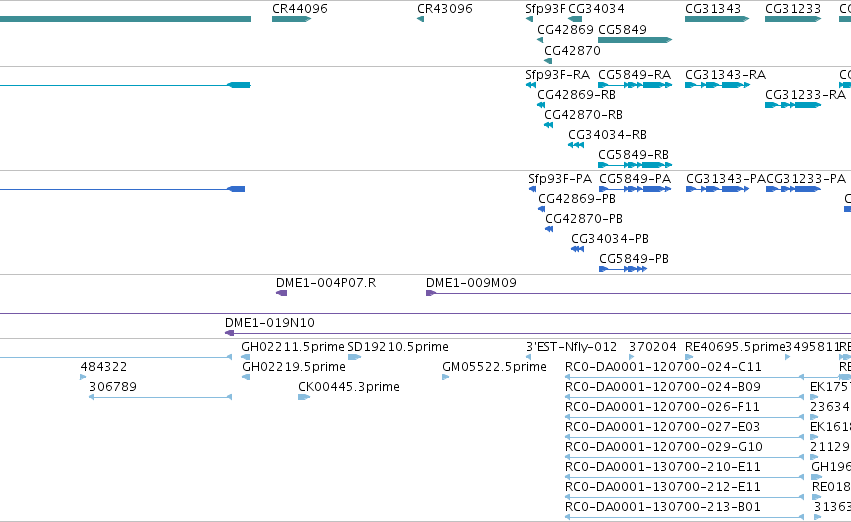The width and height of the screenshot is (851, 522).
Task: Open the CG31343-PA protein label
Action: tap(726, 179)
